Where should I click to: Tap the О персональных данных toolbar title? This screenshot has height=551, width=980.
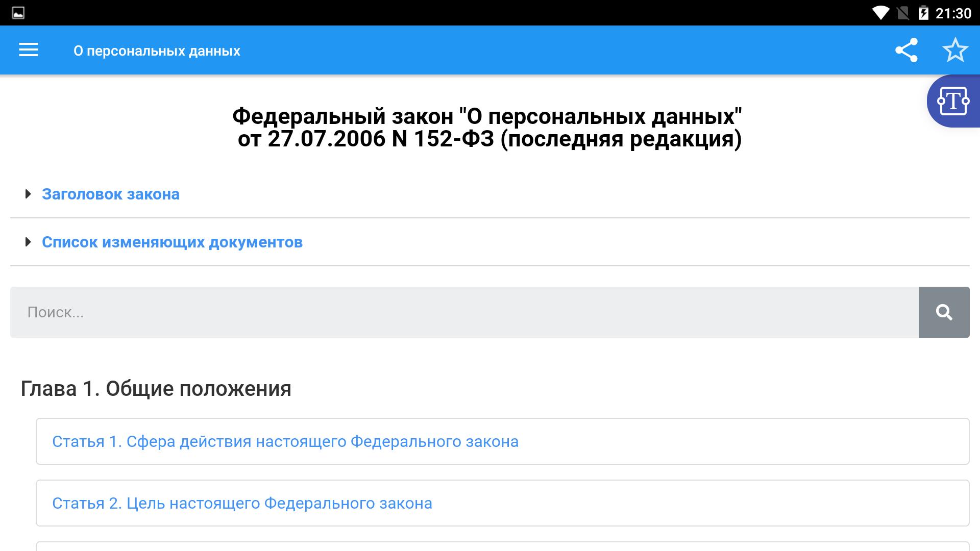(157, 51)
